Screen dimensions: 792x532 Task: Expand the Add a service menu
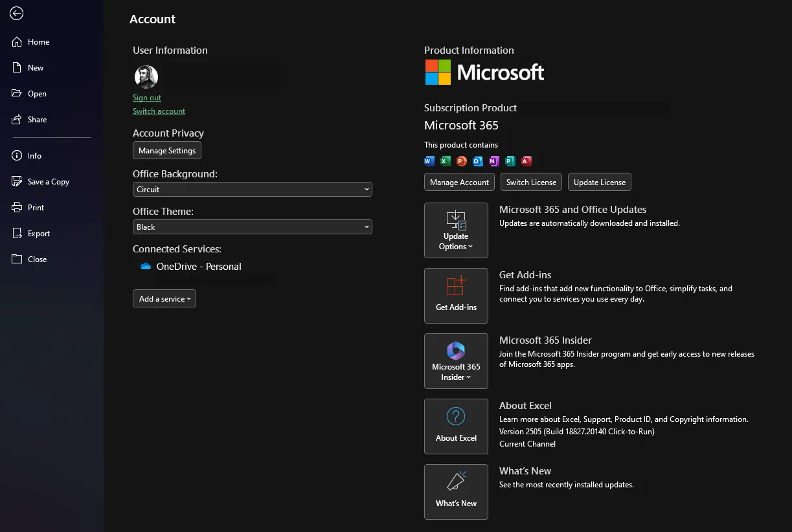point(164,298)
